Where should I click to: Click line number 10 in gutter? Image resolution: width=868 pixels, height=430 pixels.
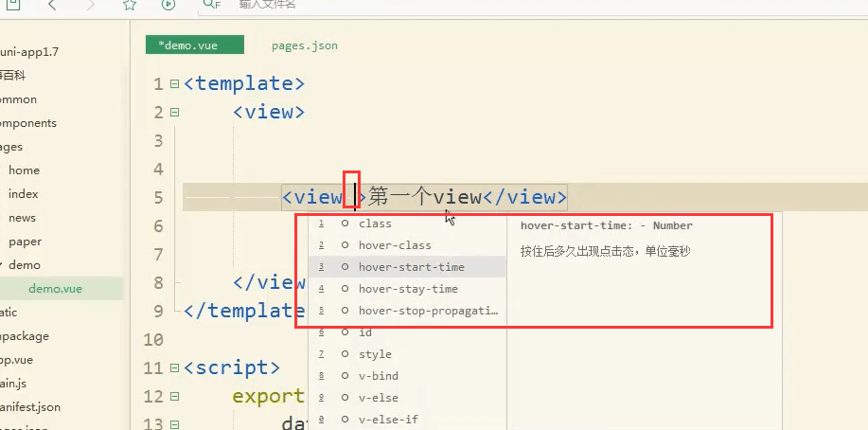[153, 340]
